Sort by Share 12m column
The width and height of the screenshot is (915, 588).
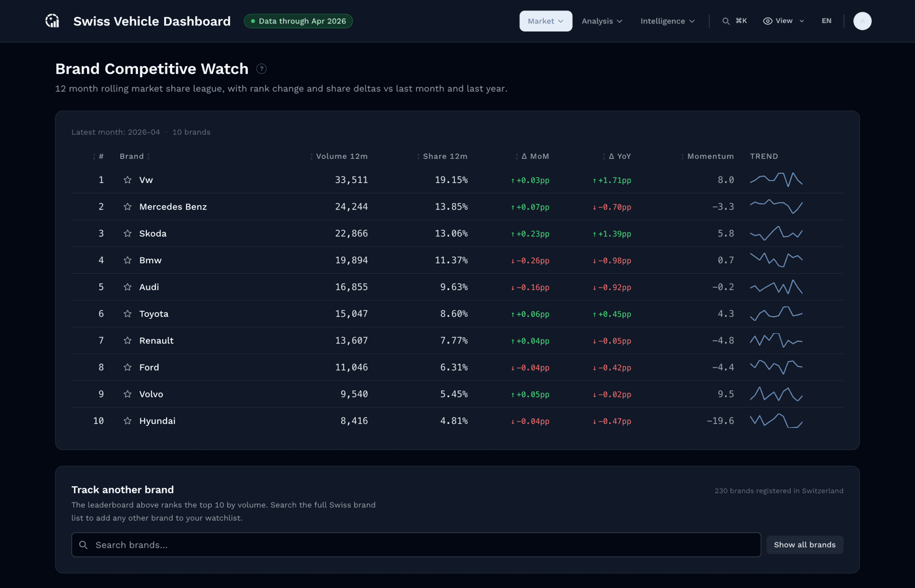pos(442,156)
